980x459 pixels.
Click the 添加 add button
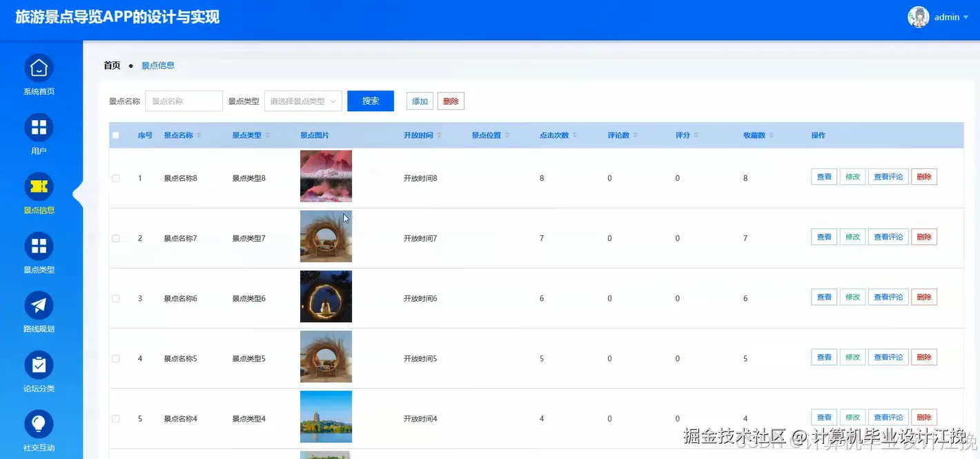420,101
